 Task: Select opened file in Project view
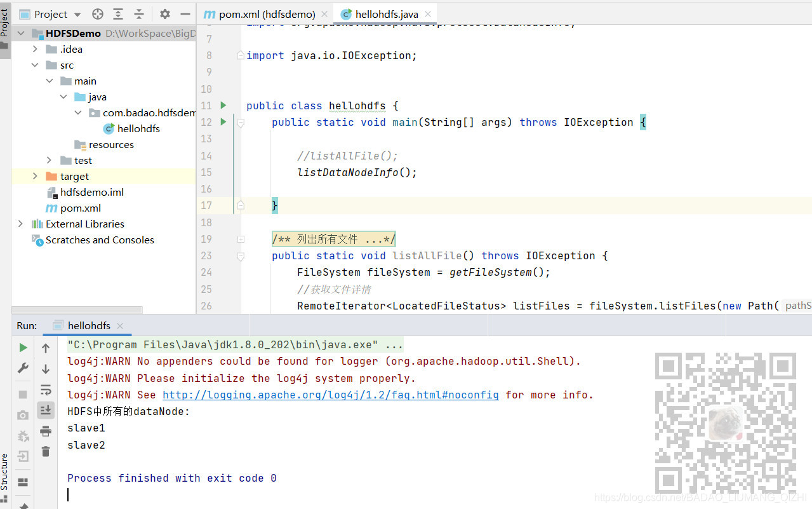coord(97,13)
